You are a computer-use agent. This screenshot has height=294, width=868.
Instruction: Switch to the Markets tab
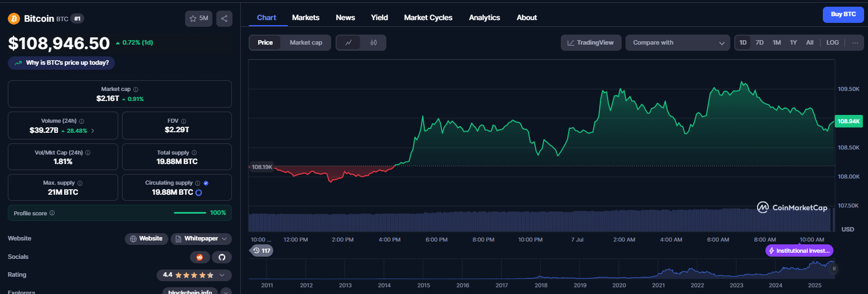click(x=306, y=17)
